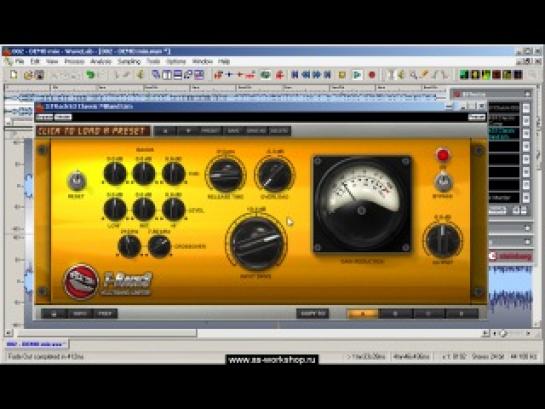The image size is (545, 409).
Task: Open the Process menu
Action: tap(74, 62)
